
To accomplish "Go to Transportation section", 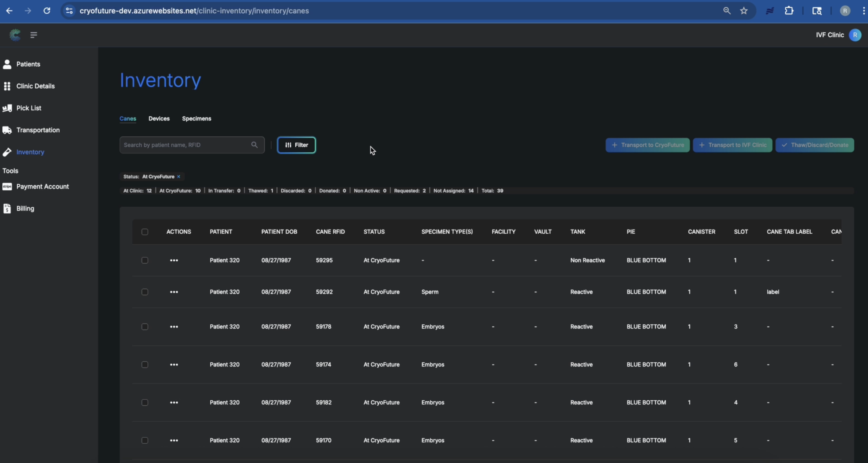I will (x=38, y=130).
